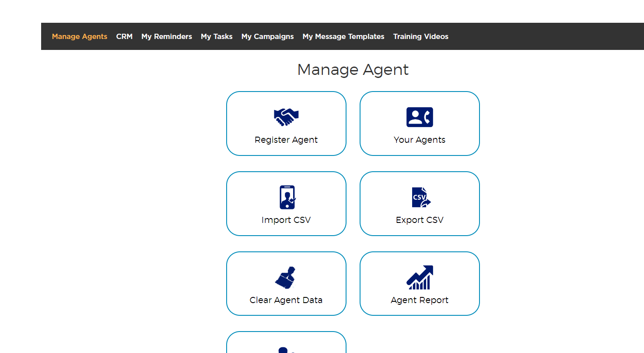Click the CSV file icon above Export CSV
This screenshot has height=353, width=644.
[421, 198]
